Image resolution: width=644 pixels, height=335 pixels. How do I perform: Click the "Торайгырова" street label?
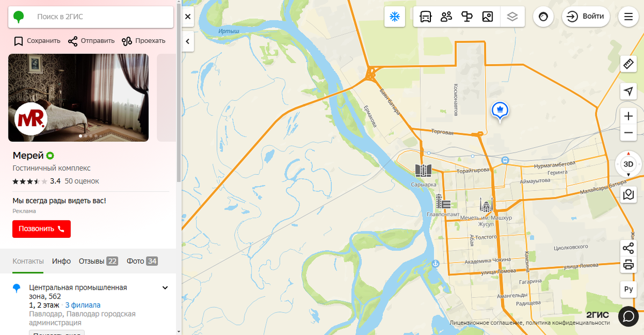473,170
